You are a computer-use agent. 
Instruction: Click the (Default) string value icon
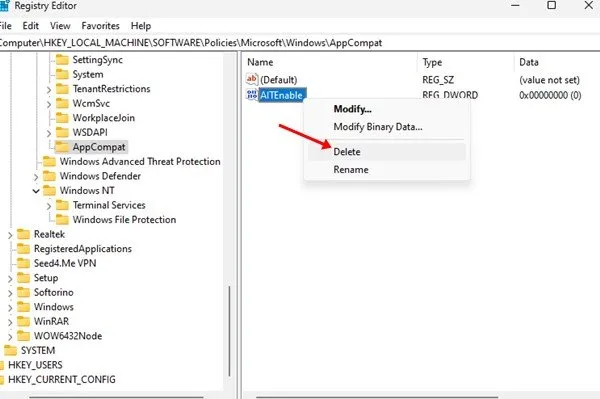tap(252, 80)
